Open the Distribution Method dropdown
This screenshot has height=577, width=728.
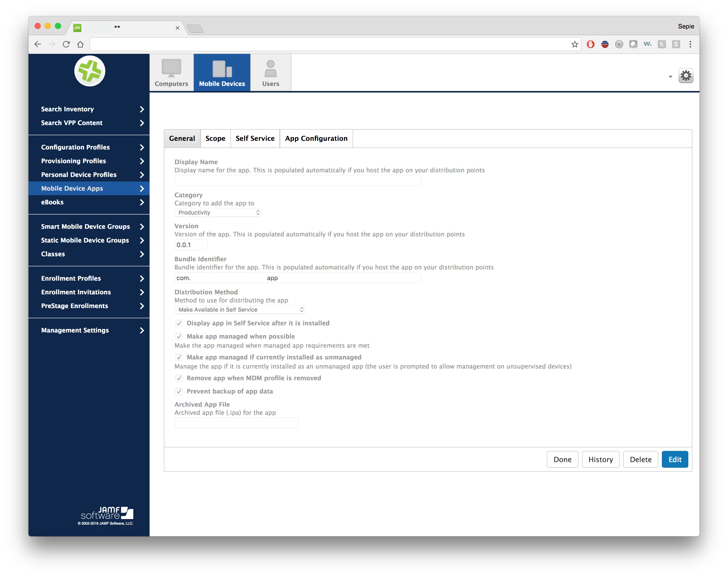(240, 310)
